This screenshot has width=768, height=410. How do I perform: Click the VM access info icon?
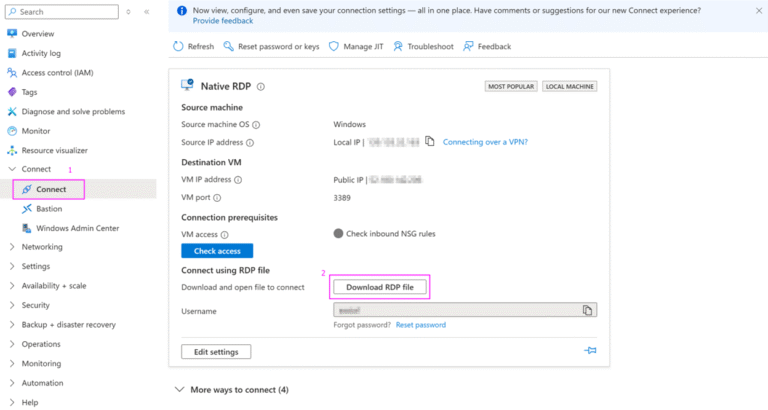point(224,235)
